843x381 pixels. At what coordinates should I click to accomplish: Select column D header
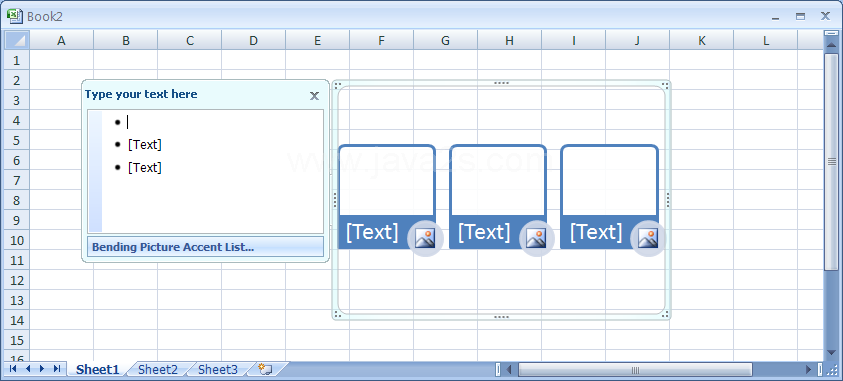click(254, 40)
